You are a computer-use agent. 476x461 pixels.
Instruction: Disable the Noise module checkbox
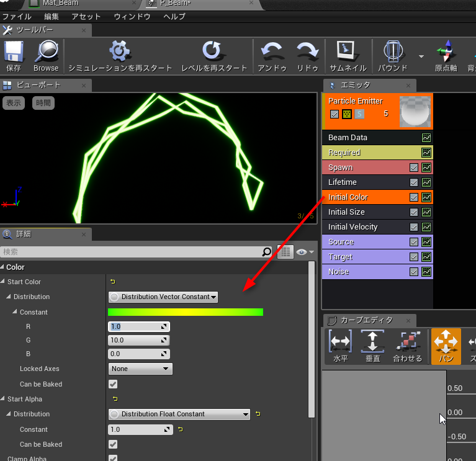tap(414, 272)
